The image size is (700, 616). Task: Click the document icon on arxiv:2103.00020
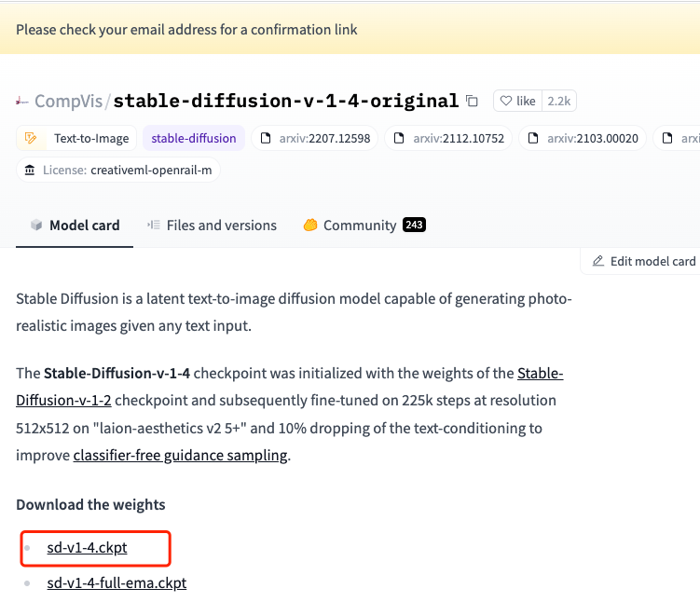(x=534, y=139)
